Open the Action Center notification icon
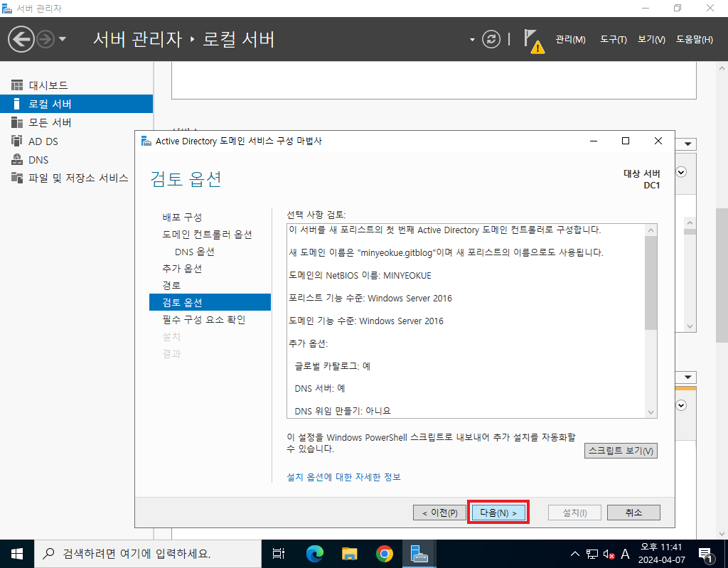The width and height of the screenshot is (728, 568). tap(705, 554)
